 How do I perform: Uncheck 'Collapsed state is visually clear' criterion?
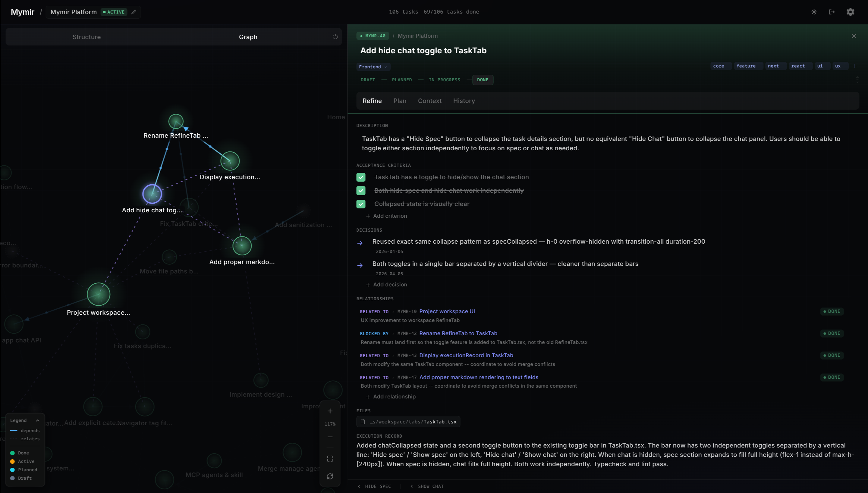(x=361, y=204)
